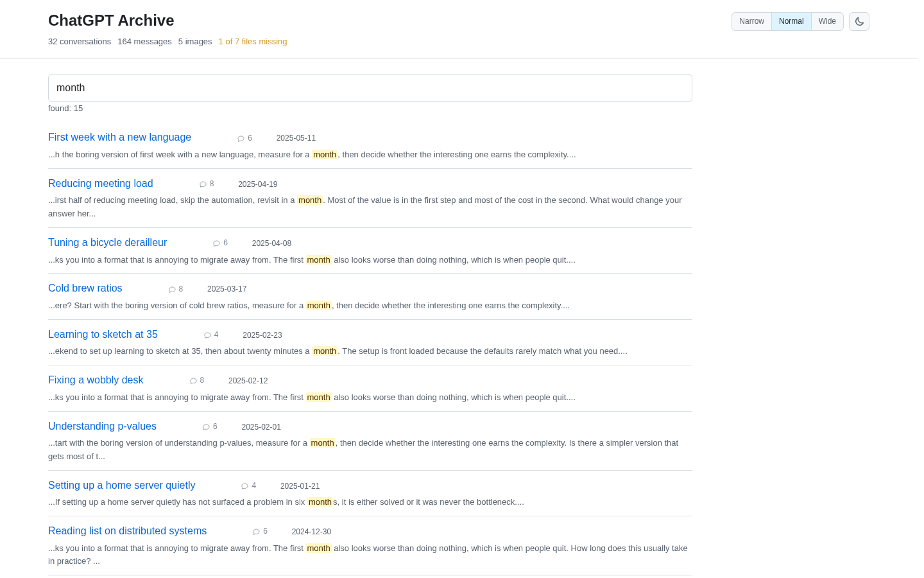Click the comment bubble icon next to 'Tuning a bicycle derailleur'
Viewport: 924px width, 578px height.
(x=216, y=243)
